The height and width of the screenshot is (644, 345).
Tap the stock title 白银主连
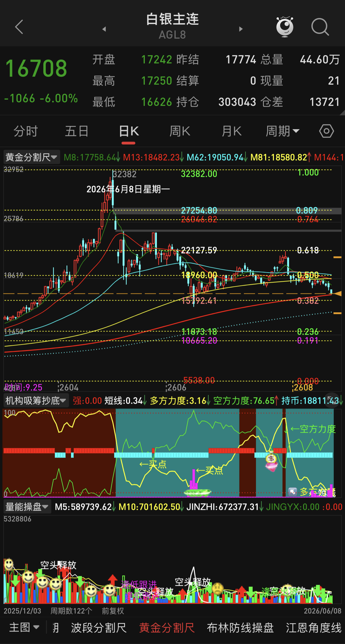172,19
